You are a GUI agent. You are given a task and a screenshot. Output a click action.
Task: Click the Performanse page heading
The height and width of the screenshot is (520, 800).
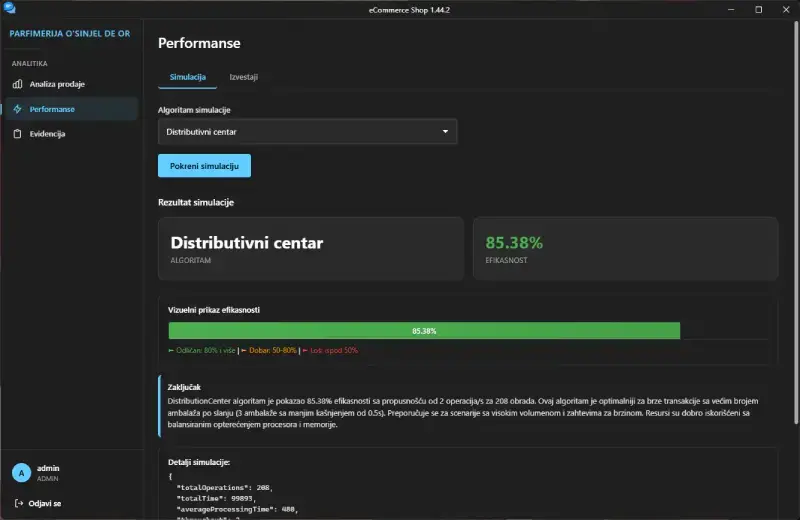point(199,43)
